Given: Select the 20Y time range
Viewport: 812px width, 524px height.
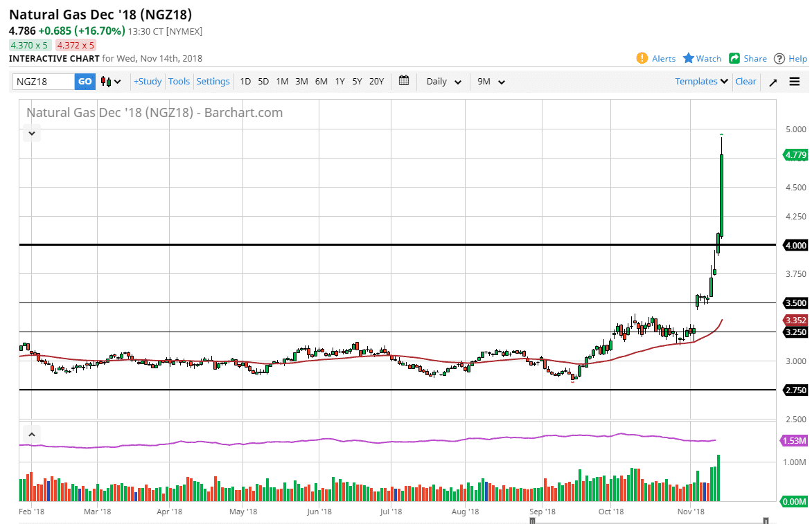Looking at the screenshot, I should (376, 82).
